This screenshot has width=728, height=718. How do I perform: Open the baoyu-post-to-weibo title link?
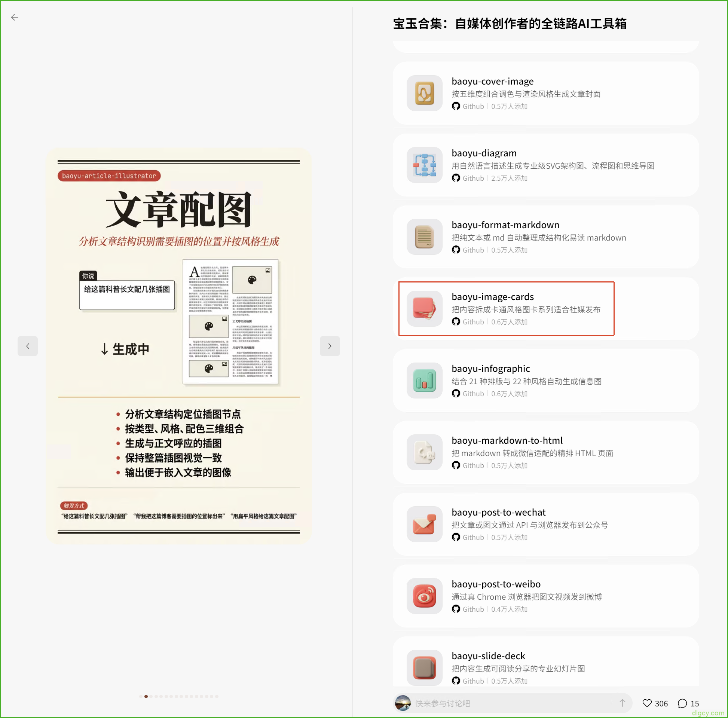496,584
